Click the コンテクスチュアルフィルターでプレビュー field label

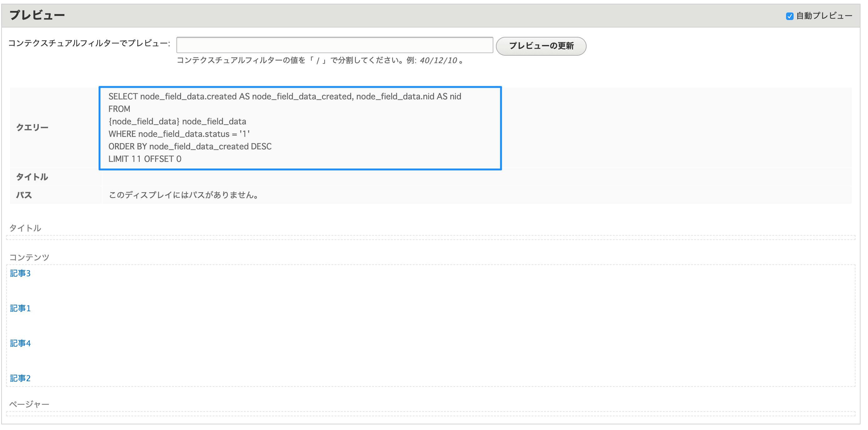pyautogui.click(x=89, y=43)
